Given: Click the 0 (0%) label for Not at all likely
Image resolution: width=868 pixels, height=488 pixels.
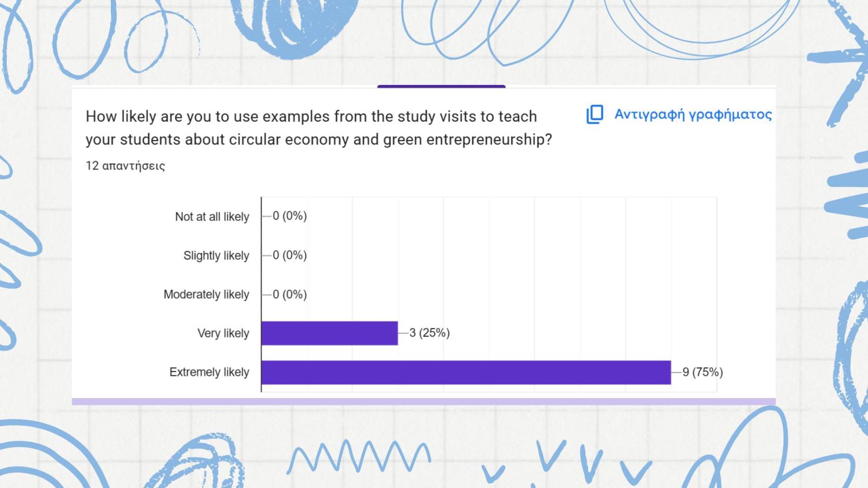Looking at the screenshot, I should 290,216.
